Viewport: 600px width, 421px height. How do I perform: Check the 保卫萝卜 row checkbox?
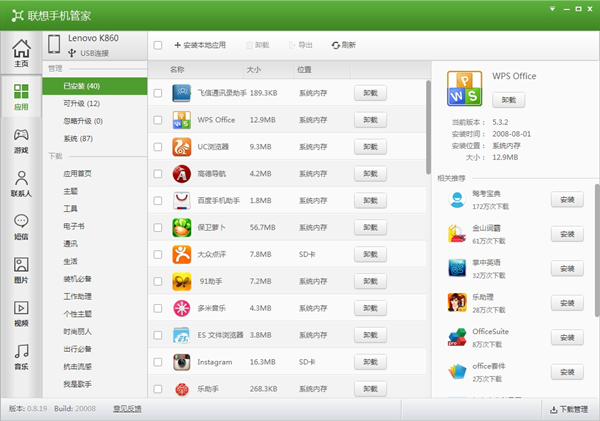(x=158, y=227)
